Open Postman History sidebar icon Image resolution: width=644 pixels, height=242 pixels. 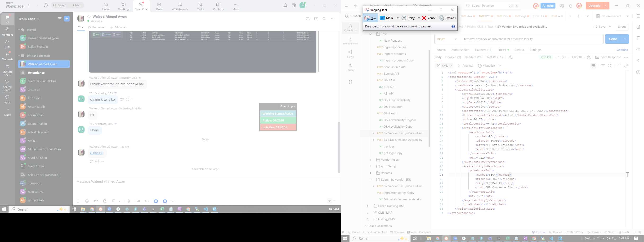tap(350, 67)
